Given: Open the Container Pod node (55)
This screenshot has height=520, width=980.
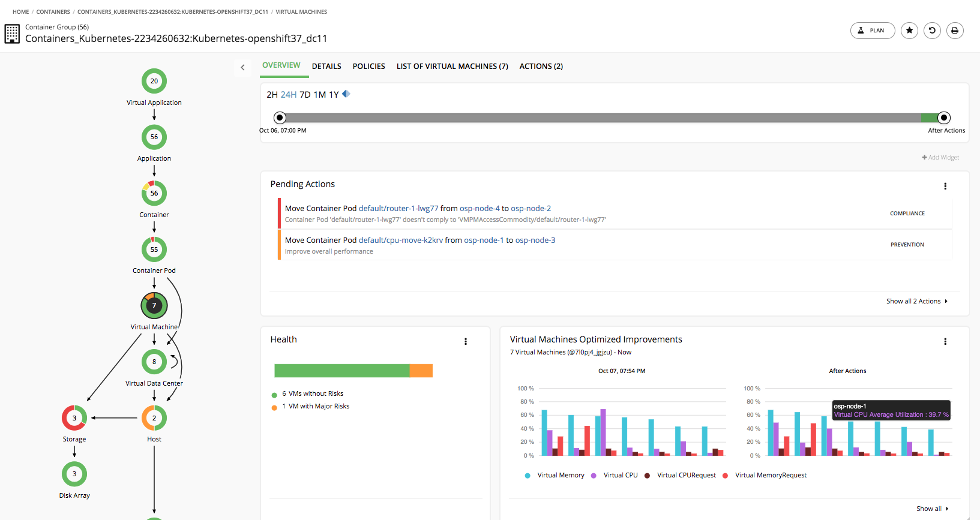Looking at the screenshot, I should point(154,250).
